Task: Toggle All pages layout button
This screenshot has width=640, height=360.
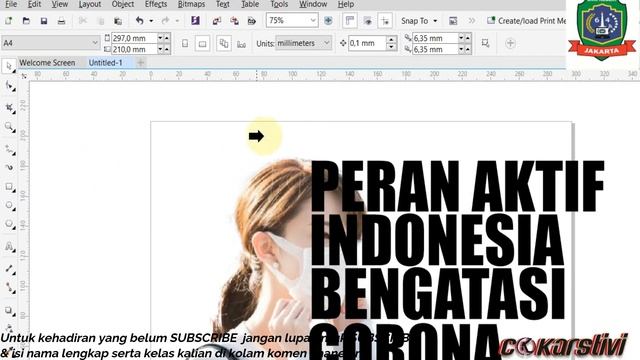Action: [224, 43]
